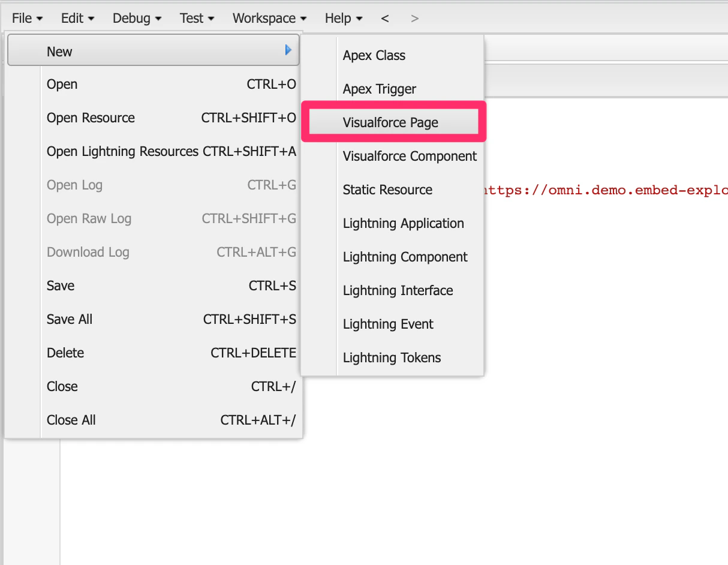Open the Debug menu

click(x=133, y=17)
